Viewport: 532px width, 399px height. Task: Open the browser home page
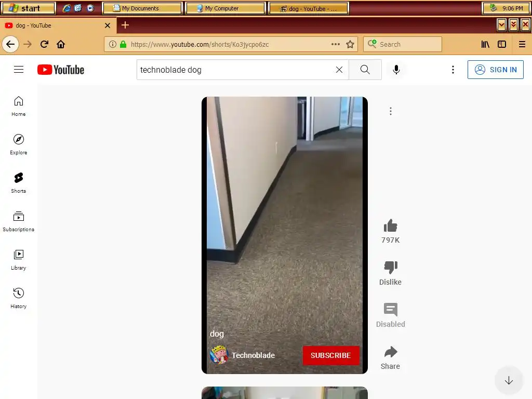(61, 44)
